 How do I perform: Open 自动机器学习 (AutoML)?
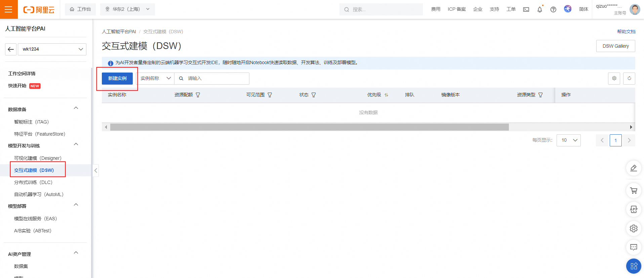39,194
